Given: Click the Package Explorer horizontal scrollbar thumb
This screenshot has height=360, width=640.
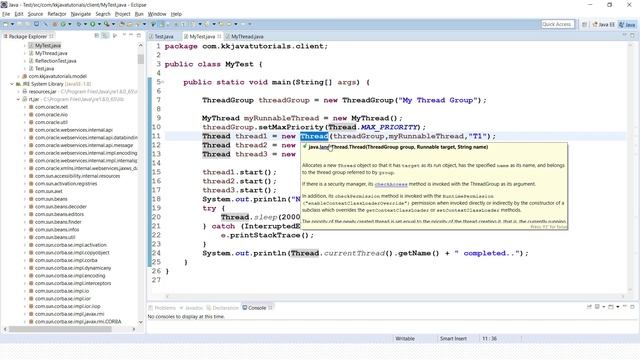Looking at the screenshot, I should click(x=60, y=329).
